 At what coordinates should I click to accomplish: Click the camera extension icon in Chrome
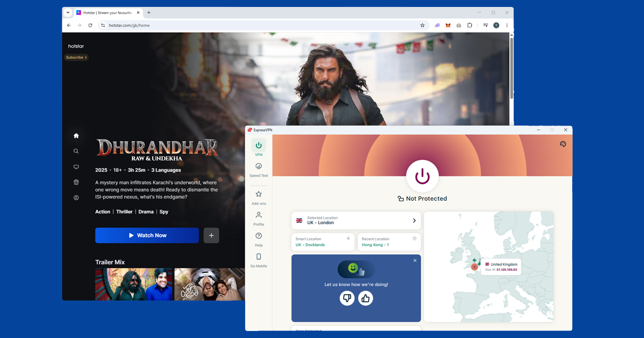459,25
